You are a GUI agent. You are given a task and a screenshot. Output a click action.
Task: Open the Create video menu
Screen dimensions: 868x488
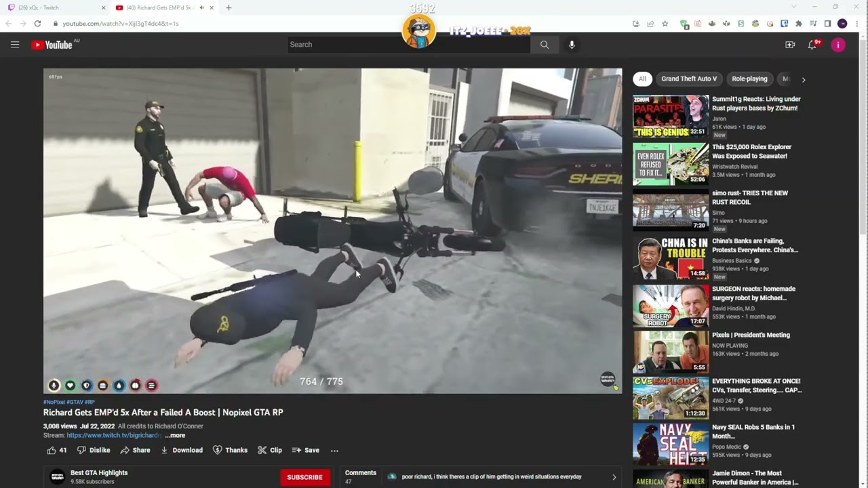[790, 45]
